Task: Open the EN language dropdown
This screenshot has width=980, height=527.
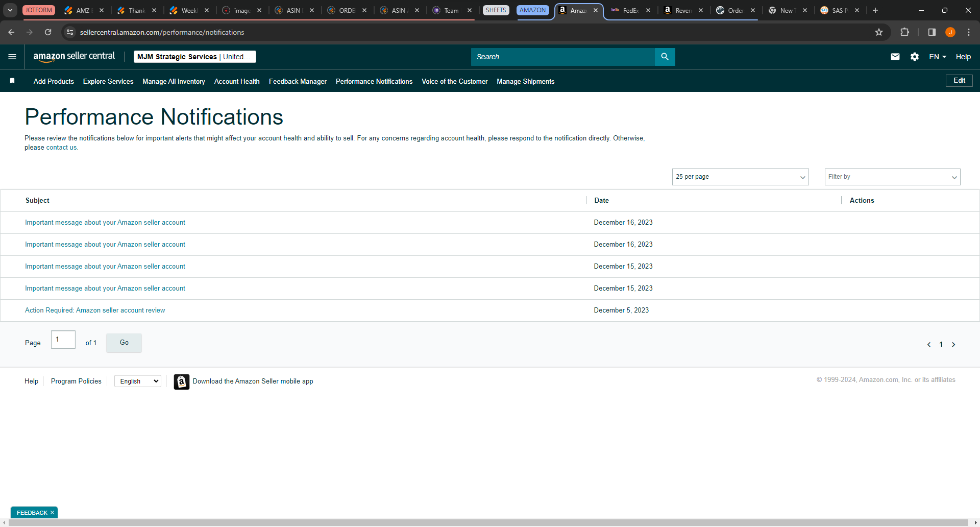Action: pos(938,57)
